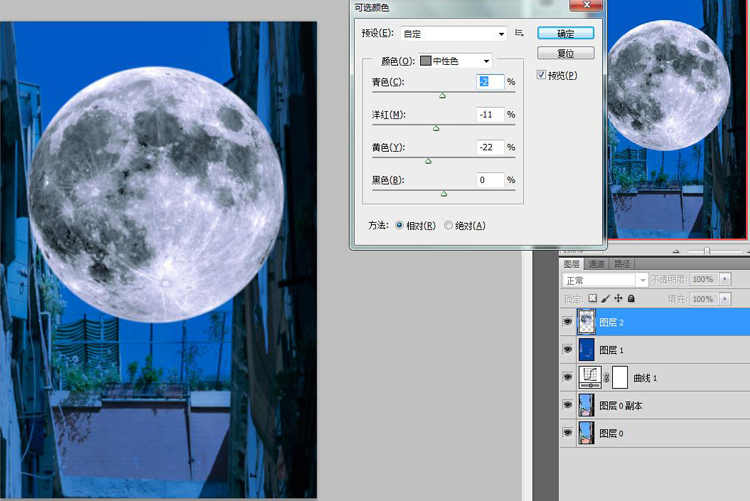The height and width of the screenshot is (501, 750).
Task: Select the 图层 0 副本 layer thumbnail
Action: click(586, 405)
